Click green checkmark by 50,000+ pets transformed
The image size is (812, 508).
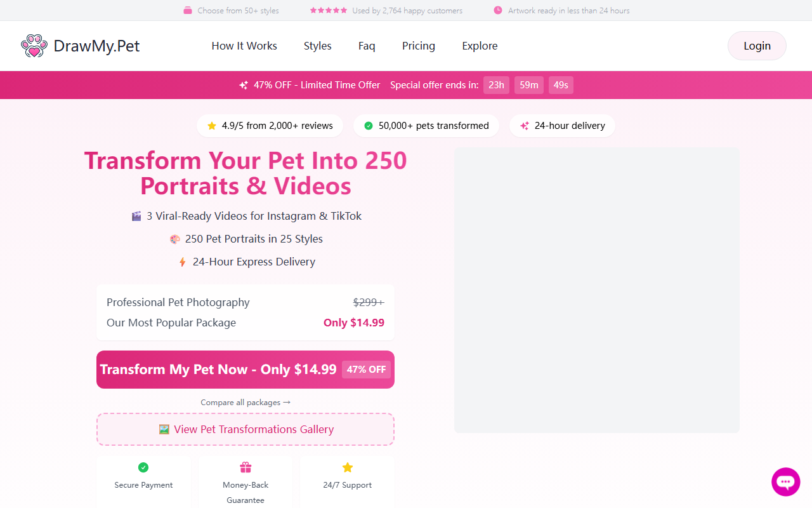[x=369, y=126]
